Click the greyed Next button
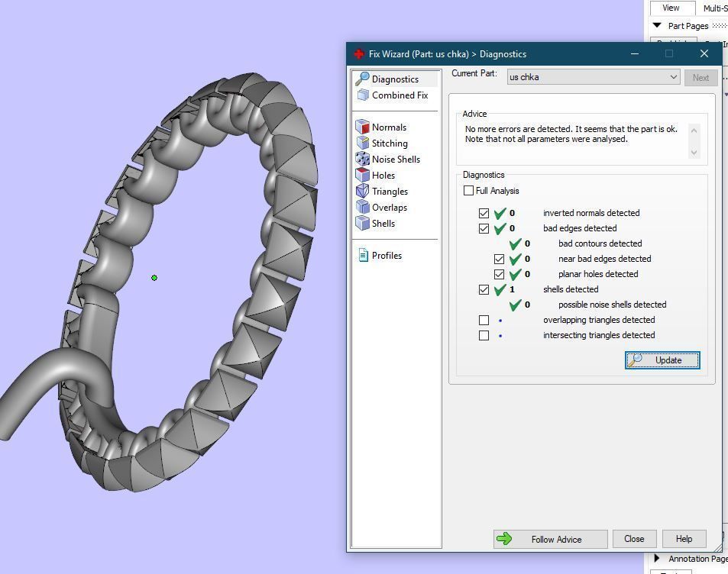This screenshot has height=574, width=728. (x=700, y=78)
